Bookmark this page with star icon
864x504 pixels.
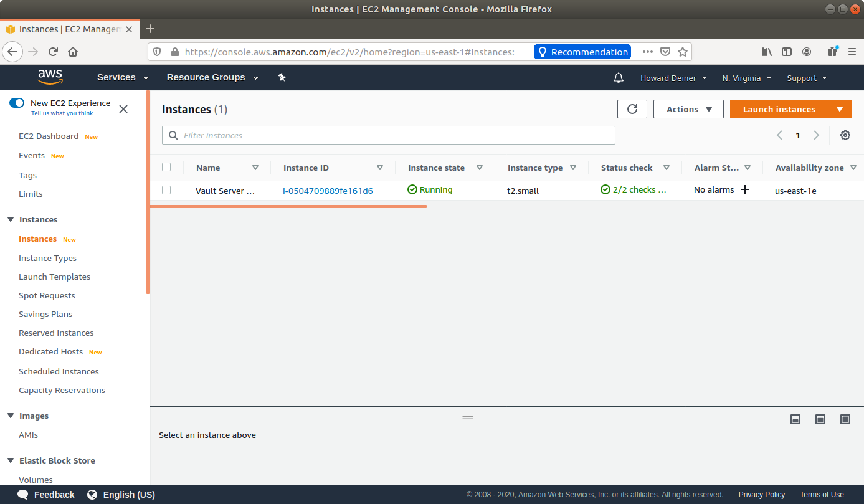coord(683,52)
